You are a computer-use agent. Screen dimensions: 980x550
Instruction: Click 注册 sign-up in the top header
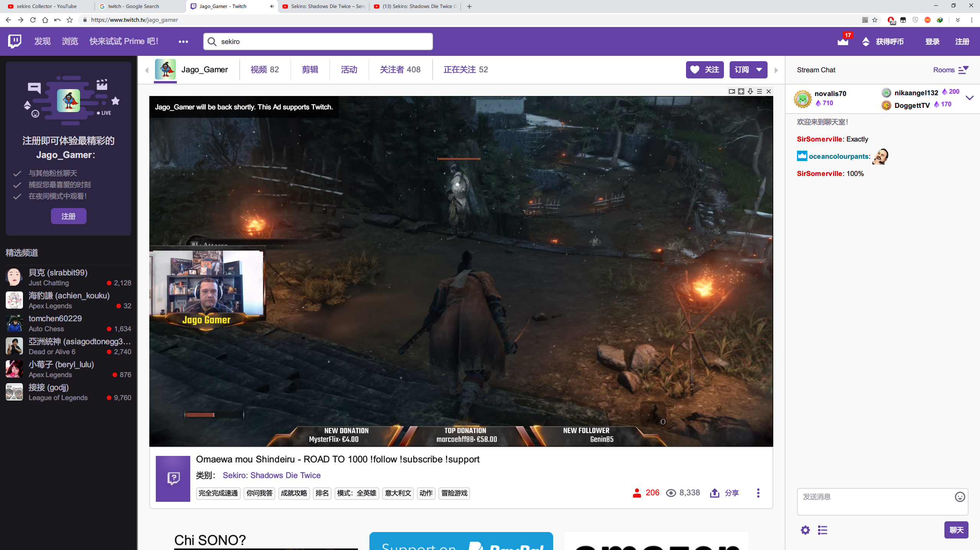[x=962, y=41]
